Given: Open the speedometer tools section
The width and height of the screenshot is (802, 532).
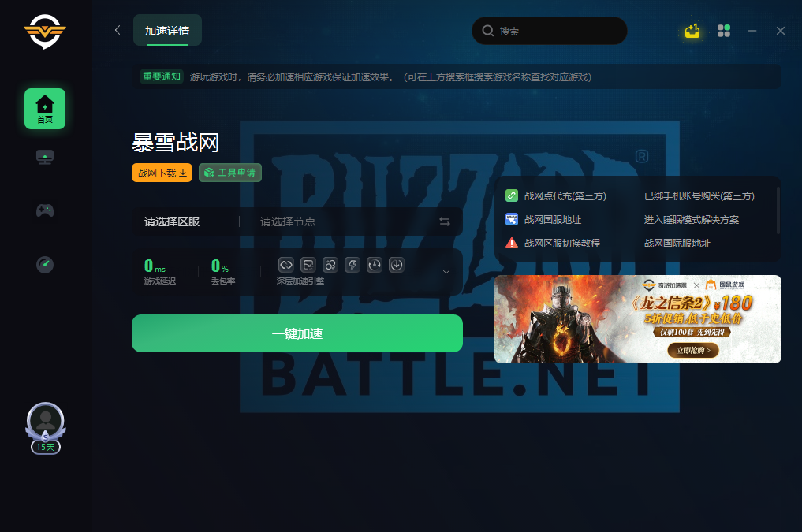Looking at the screenshot, I should pos(45,264).
